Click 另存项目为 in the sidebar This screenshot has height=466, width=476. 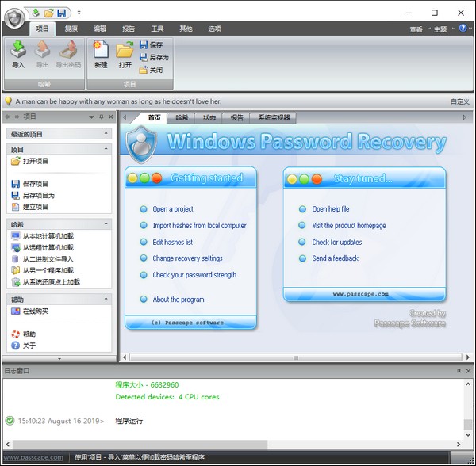[x=33, y=196]
